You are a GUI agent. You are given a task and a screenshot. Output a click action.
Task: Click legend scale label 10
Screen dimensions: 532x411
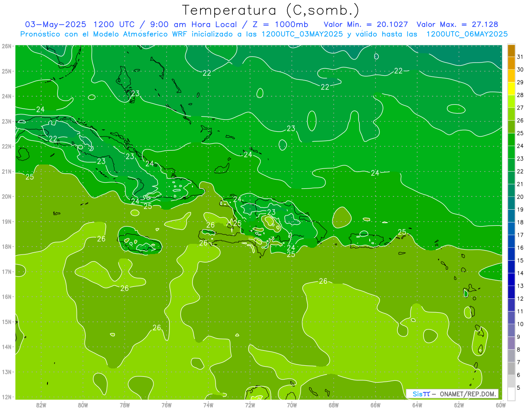[520, 324]
